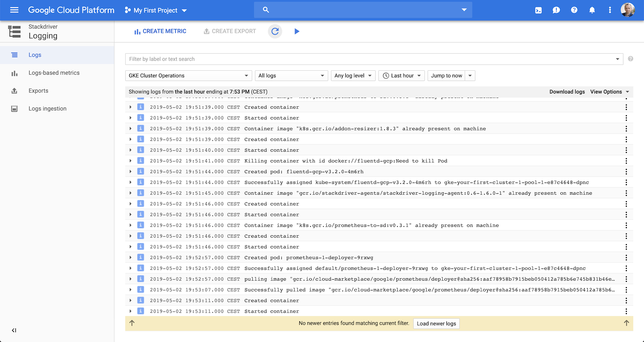Open the help question mark icon
Image resolution: width=644 pixels, height=342 pixels.
point(574,10)
